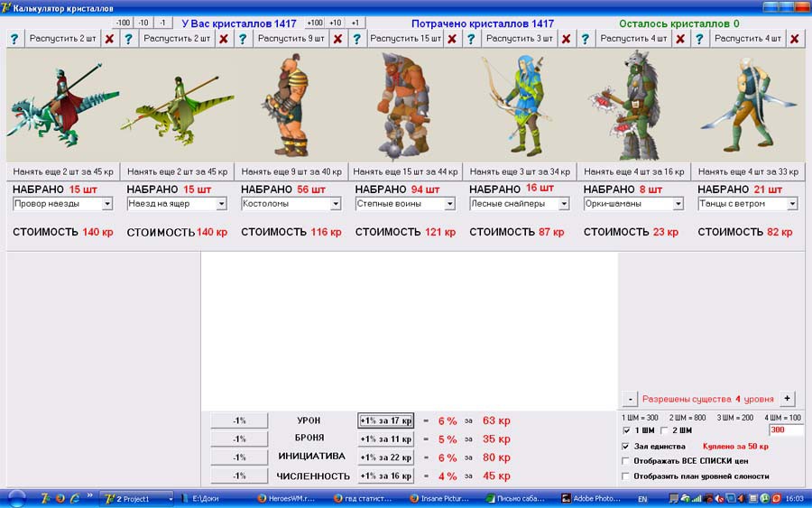Add 10 crystals with +10 button
The height and width of the screenshot is (508, 812).
[335, 23]
